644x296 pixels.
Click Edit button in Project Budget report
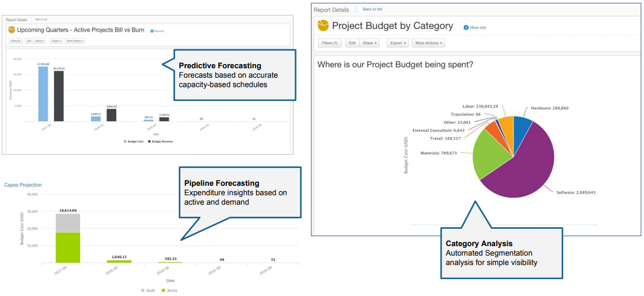tap(352, 43)
